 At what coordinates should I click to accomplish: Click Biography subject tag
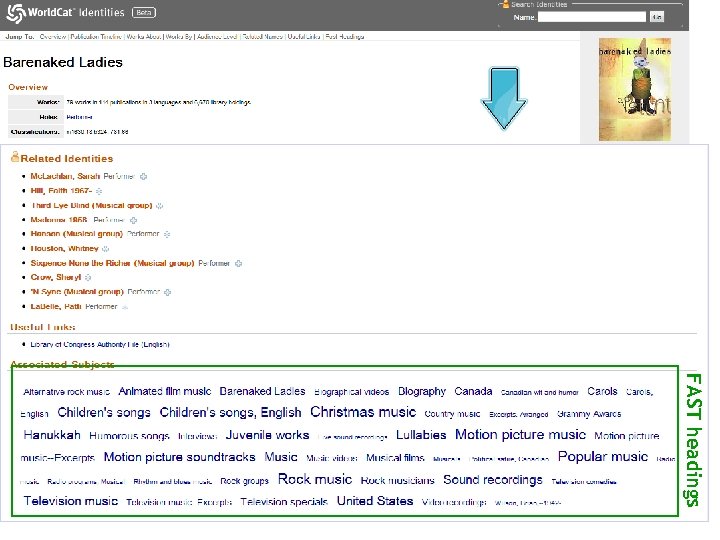422,391
